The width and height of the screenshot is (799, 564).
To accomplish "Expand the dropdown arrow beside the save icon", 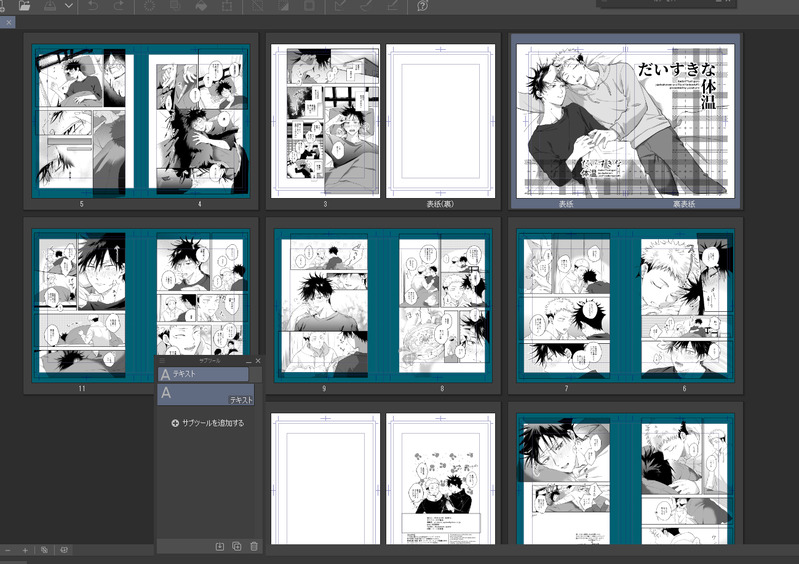I will point(69,6).
